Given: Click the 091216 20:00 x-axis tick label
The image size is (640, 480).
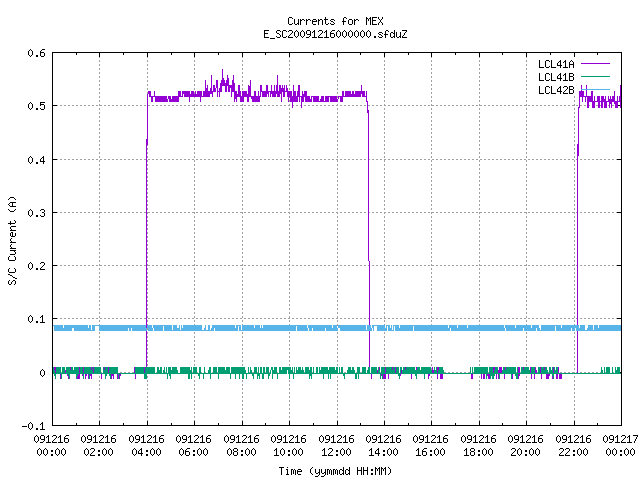Looking at the screenshot, I should (x=525, y=446).
